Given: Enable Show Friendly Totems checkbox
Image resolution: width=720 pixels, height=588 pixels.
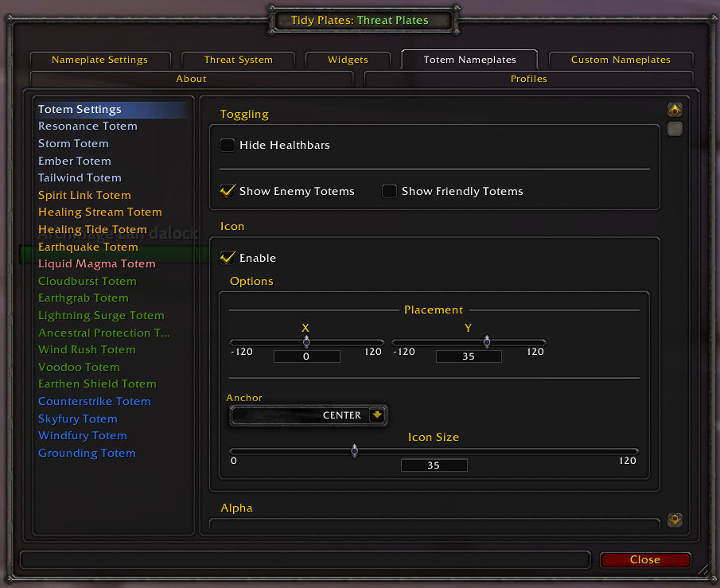Looking at the screenshot, I should 389,191.
